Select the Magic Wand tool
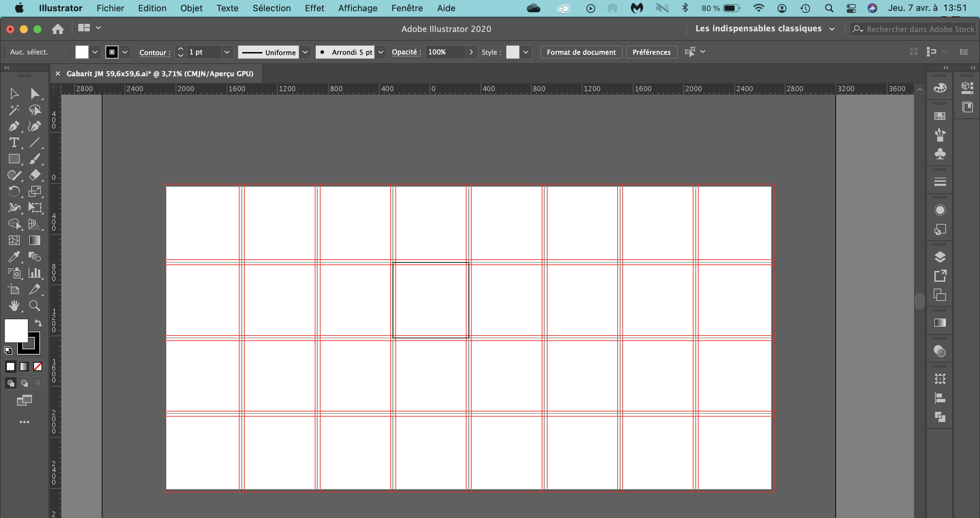This screenshot has width=980, height=518. [x=14, y=110]
